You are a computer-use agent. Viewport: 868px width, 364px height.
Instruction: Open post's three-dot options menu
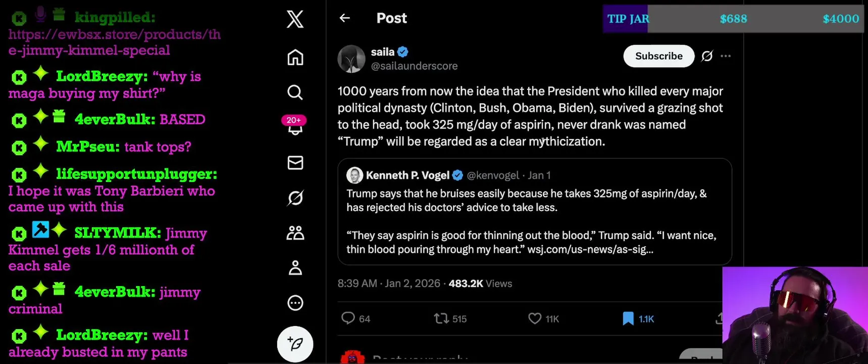[x=726, y=56]
